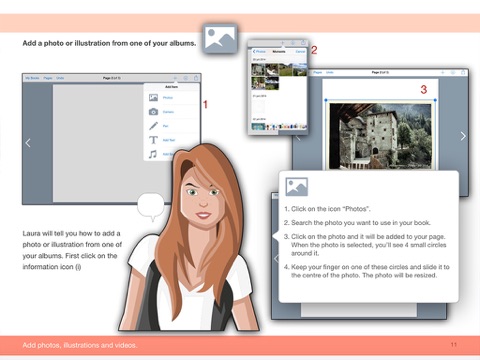The width and height of the screenshot is (480, 360).
Task: Click step "Keep your finger on one of these circles"
Action: pos(367,271)
